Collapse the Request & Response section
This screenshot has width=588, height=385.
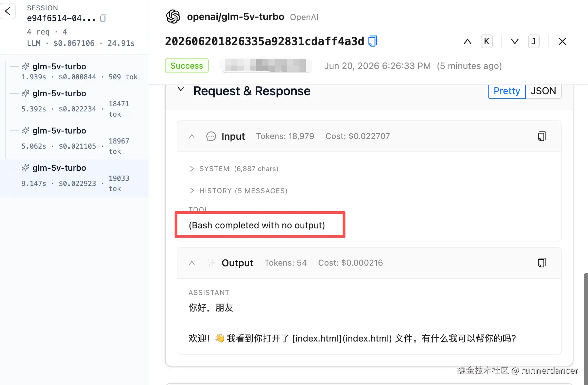(x=180, y=89)
